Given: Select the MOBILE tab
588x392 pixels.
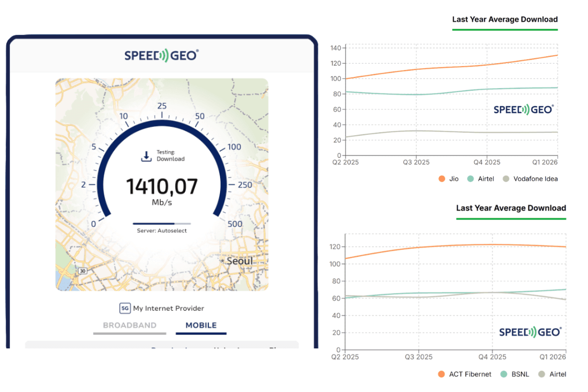Looking at the screenshot, I should [201, 325].
